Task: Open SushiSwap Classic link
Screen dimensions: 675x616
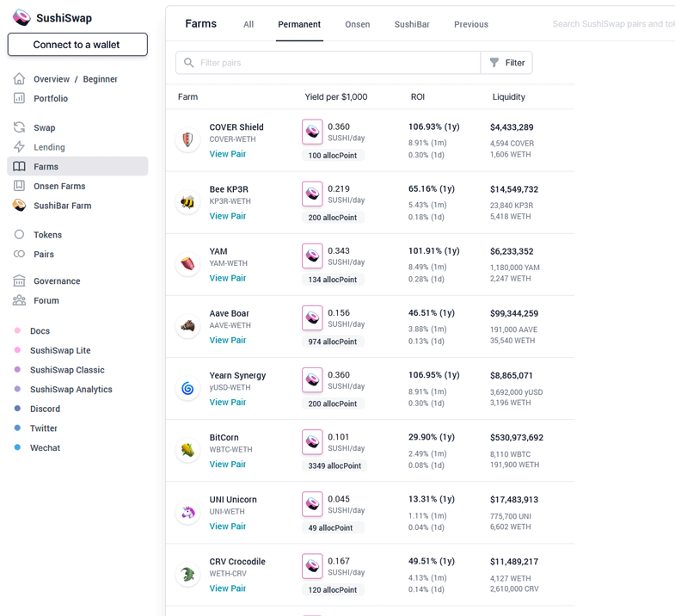Action: pos(67,370)
